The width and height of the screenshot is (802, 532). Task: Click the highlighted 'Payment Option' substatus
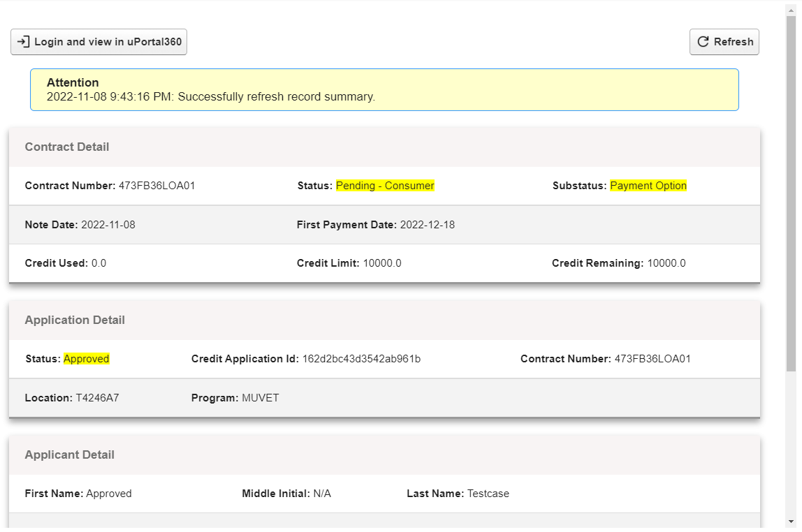pos(648,186)
